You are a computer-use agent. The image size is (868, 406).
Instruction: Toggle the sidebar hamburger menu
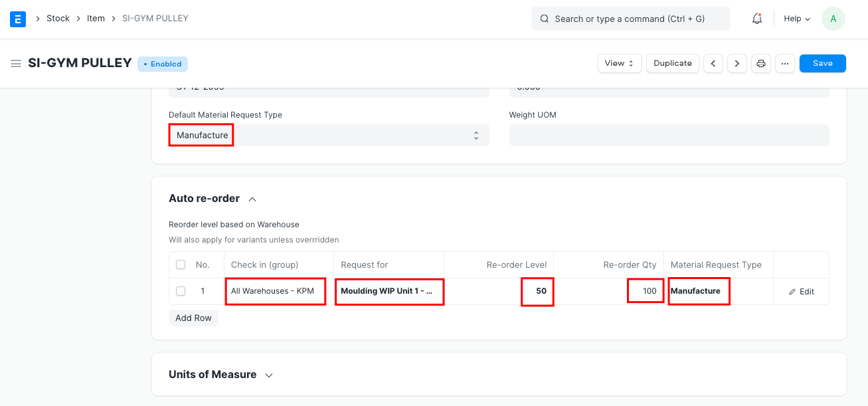point(16,64)
